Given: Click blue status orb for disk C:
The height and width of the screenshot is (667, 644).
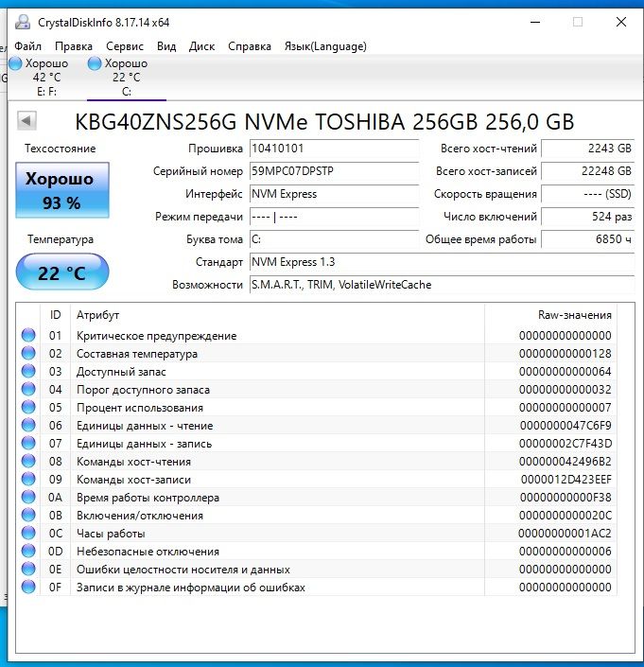Looking at the screenshot, I should [95, 63].
